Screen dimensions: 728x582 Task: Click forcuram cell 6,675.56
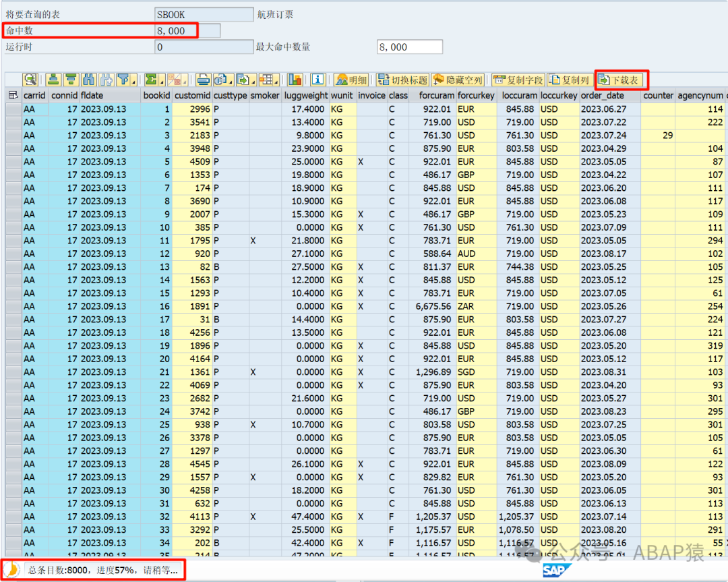432,306
